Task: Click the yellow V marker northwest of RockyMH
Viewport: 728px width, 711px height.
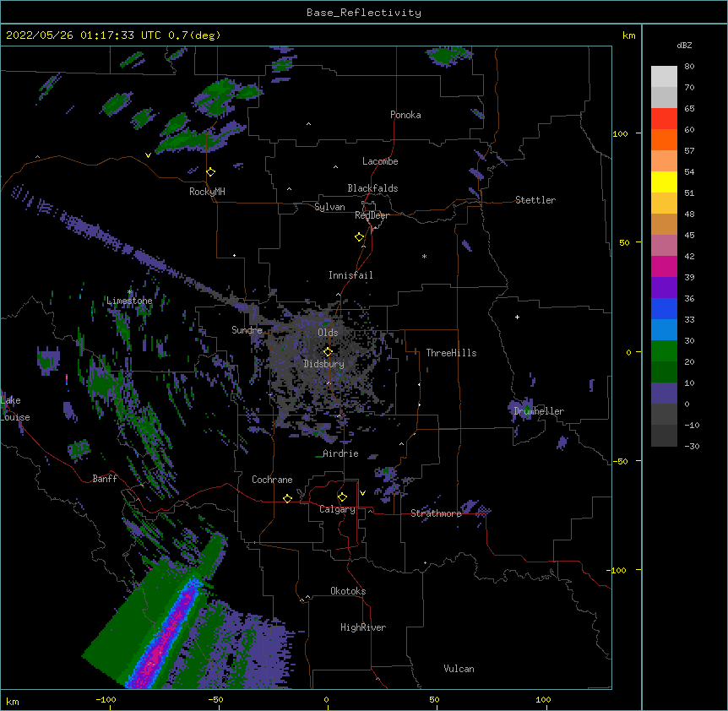Action: coord(148,155)
